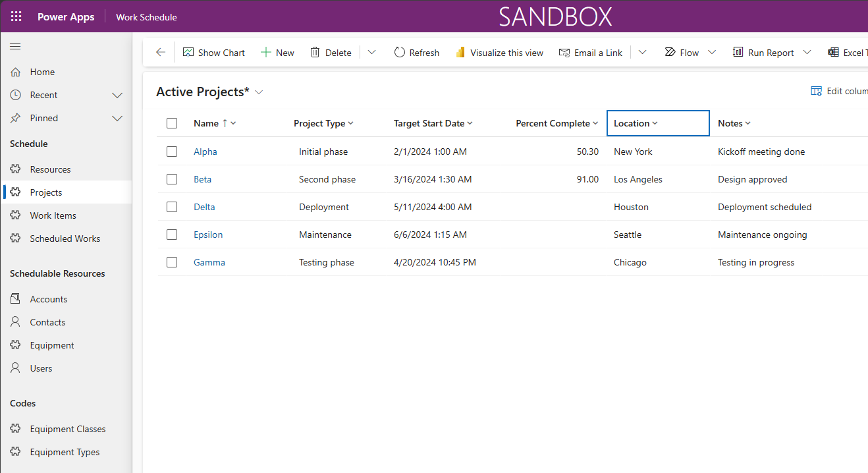Image resolution: width=868 pixels, height=473 pixels.
Task: Click the Home house icon
Action: (16, 72)
